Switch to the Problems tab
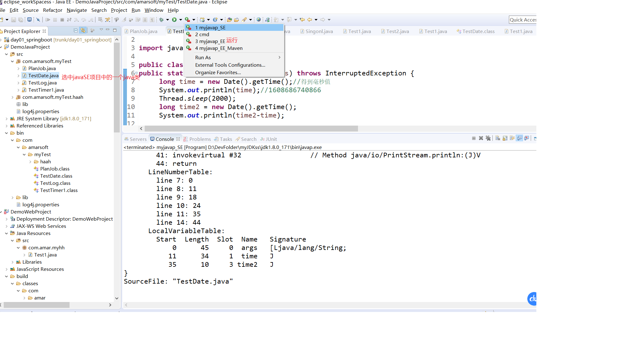643x364 pixels. click(x=200, y=139)
